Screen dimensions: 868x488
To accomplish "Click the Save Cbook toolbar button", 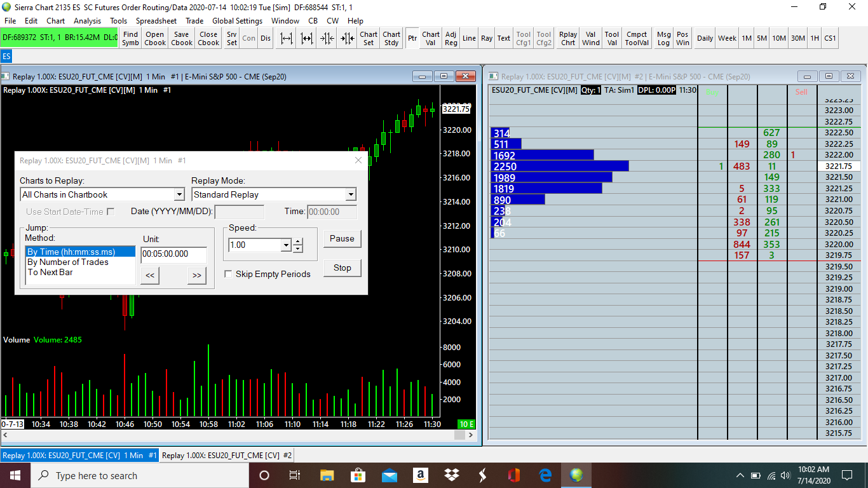I will coord(182,38).
